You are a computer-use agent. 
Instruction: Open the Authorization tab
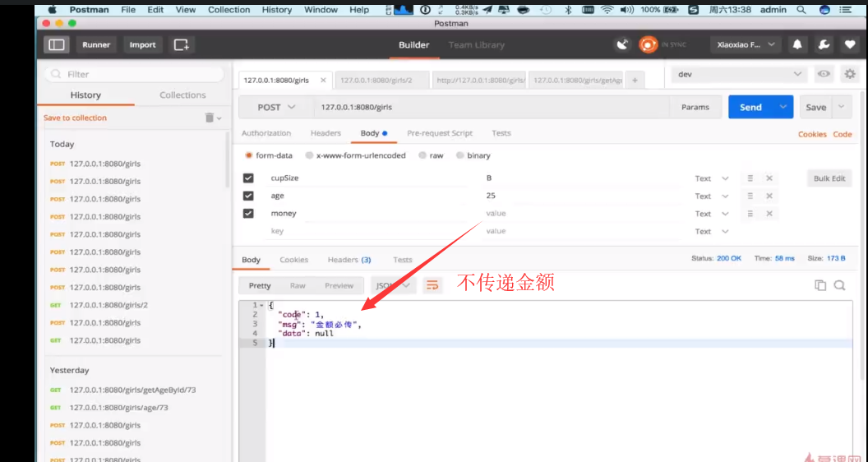click(x=266, y=133)
